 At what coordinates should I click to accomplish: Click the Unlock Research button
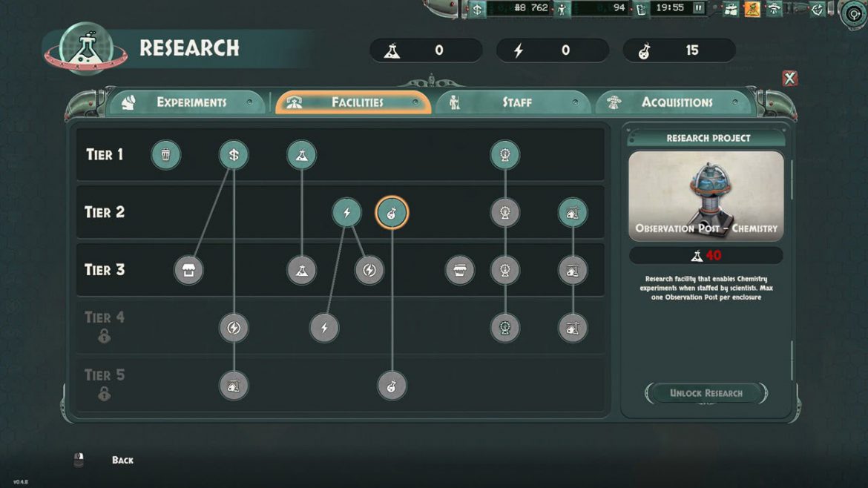(x=706, y=393)
